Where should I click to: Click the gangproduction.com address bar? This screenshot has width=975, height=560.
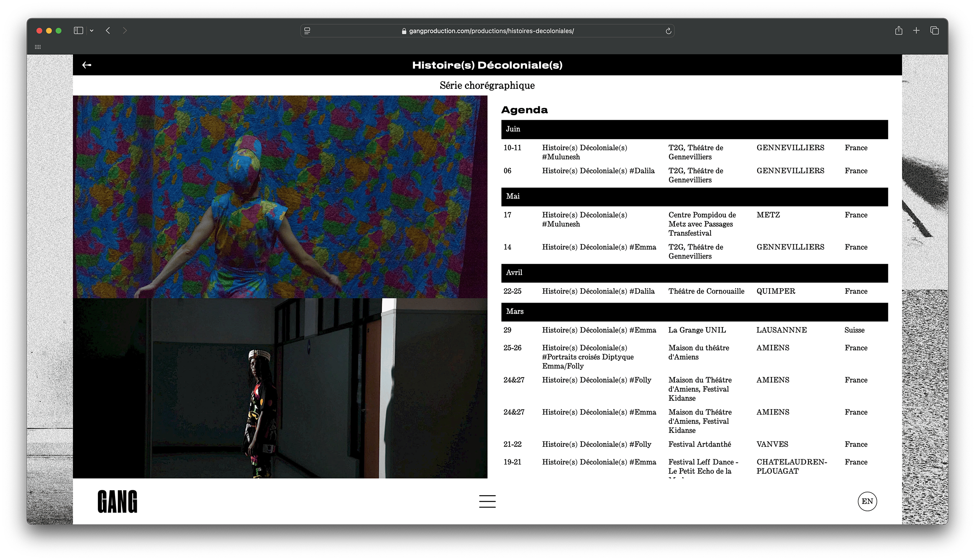coord(491,31)
